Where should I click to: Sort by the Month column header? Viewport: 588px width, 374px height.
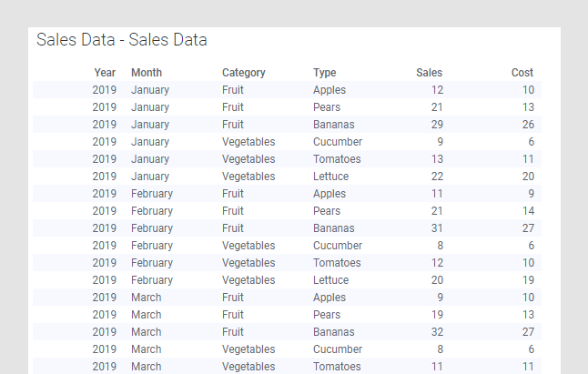point(147,73)
